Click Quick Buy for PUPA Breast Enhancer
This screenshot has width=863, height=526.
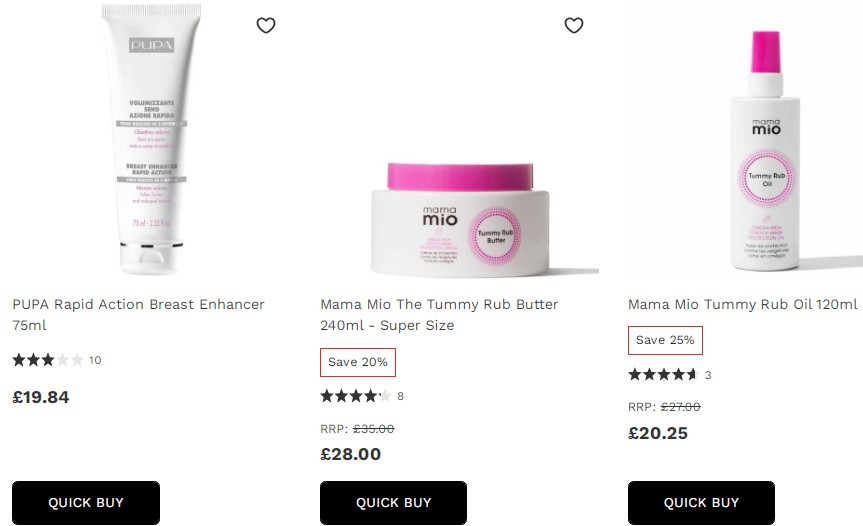point(86,502)
